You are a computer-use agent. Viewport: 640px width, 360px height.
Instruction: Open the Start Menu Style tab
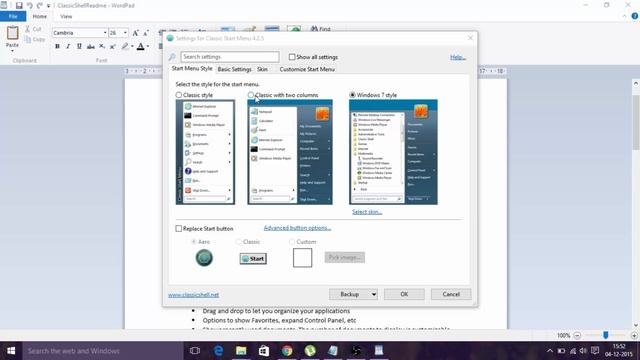point(192,69)
